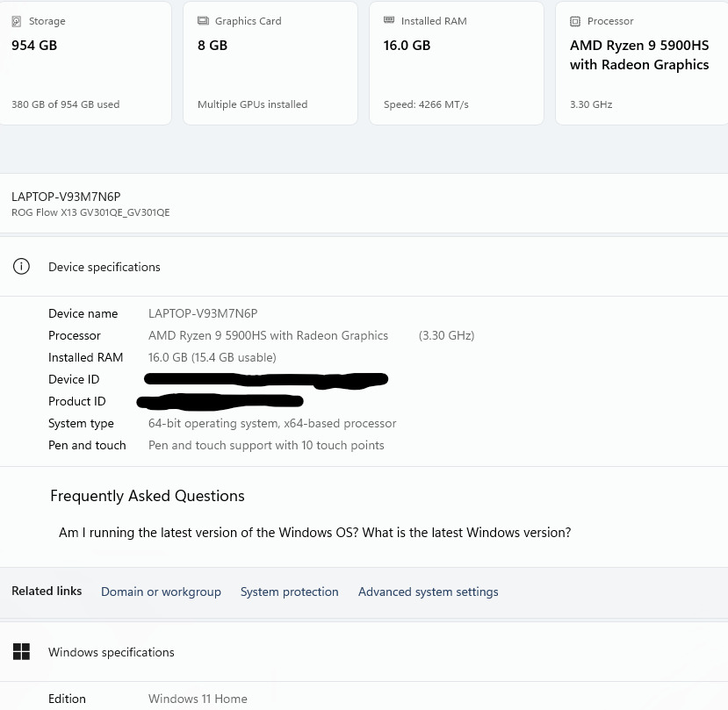Click the 'Frequently Asked Questions' heading

pyautogui.click(x=148, y=496)
